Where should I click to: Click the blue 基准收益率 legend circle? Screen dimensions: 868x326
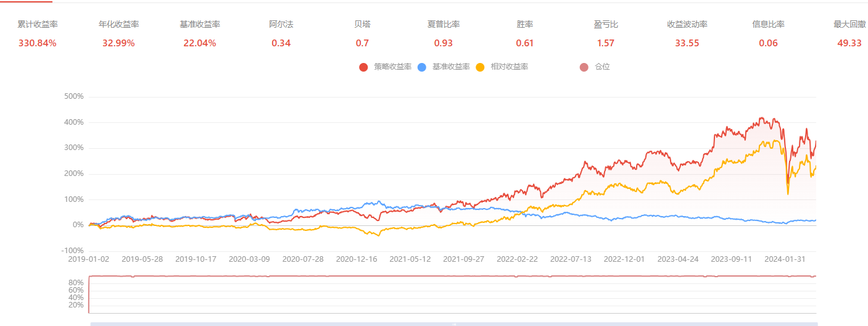click(x=422, y=67)
